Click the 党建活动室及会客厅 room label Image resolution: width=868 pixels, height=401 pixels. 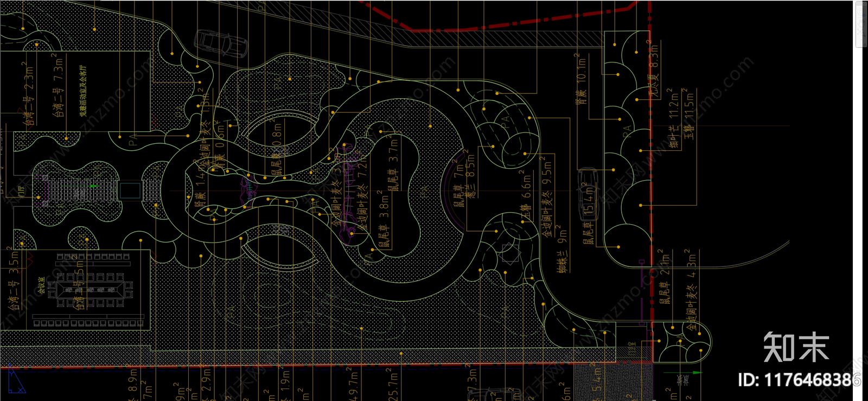tap(82, 91)
